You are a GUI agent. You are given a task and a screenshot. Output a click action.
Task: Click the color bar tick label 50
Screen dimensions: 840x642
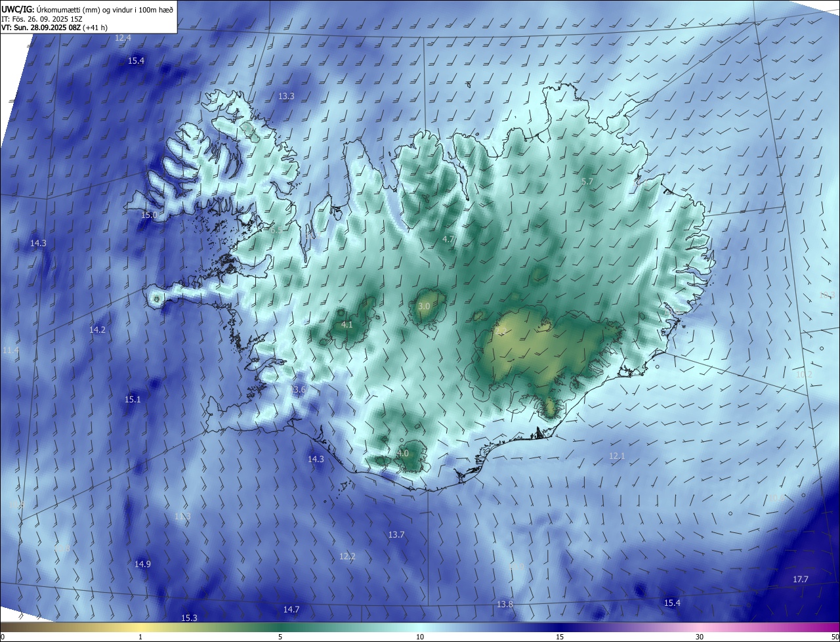835,637
